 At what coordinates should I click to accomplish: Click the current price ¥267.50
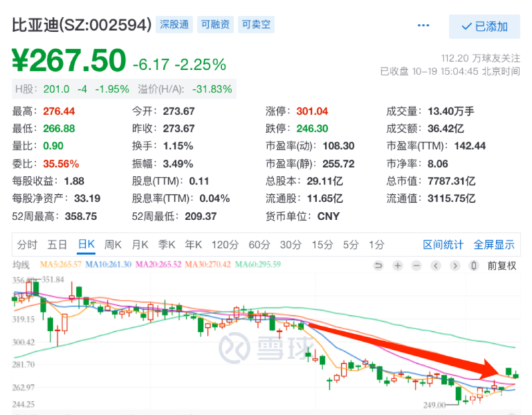(x=69, y=61)
